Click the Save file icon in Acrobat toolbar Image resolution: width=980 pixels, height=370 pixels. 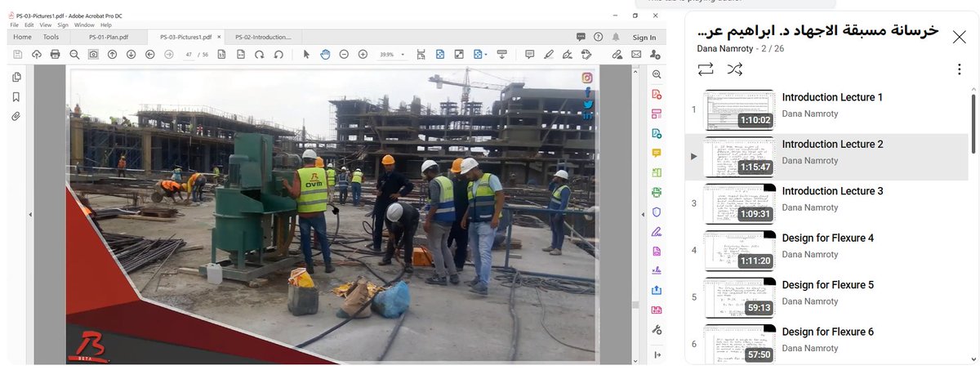18,54
